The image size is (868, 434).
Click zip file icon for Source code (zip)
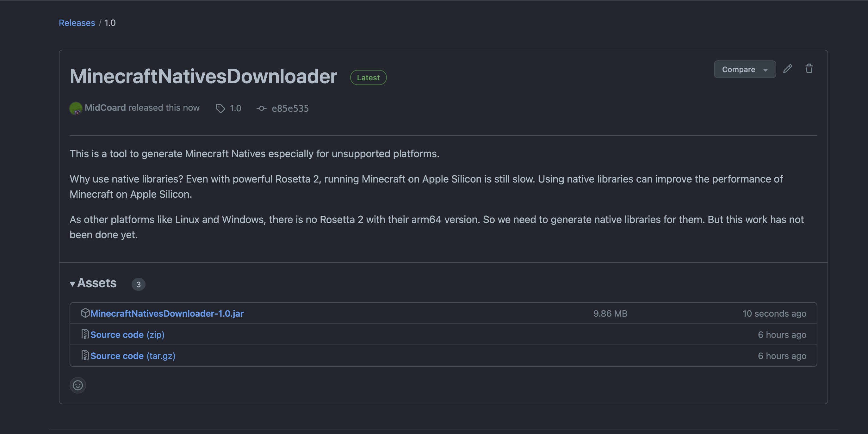click(x=85, y=334)
